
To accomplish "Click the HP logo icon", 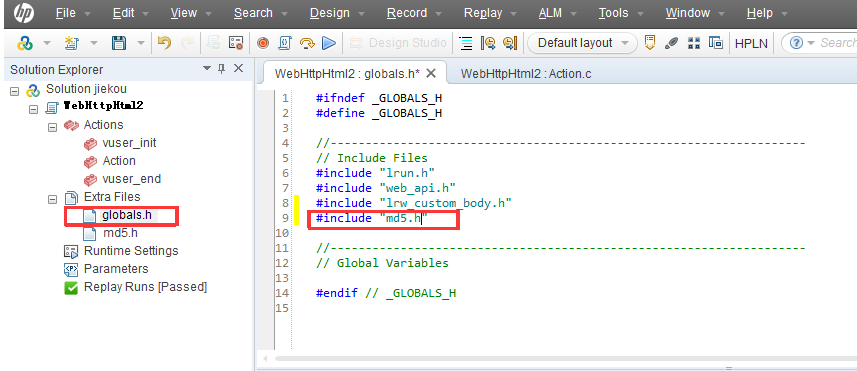I will click(x=24, y=13).
